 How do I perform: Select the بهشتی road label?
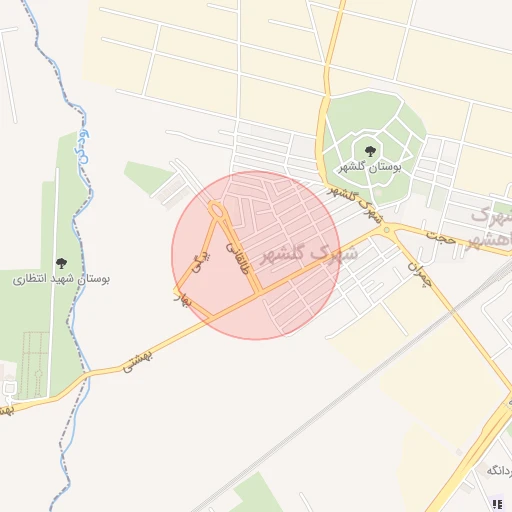click(x=138, y=362)
